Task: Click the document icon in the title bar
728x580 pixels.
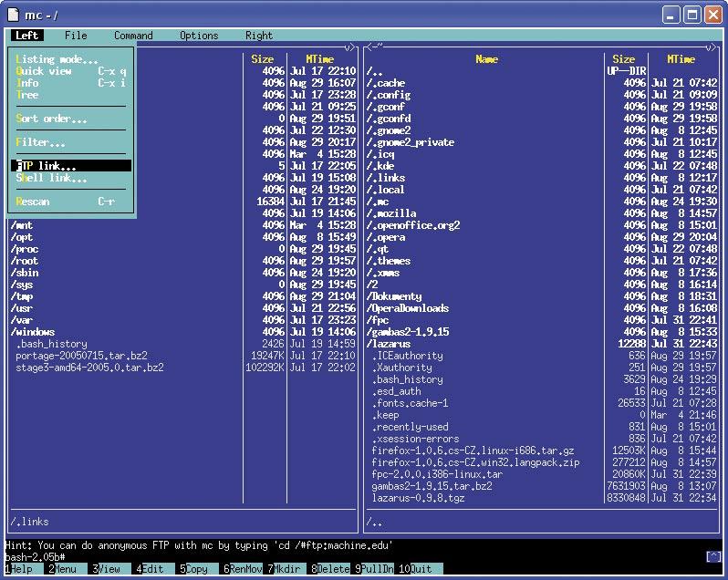Action: click(x=13, y=15)
